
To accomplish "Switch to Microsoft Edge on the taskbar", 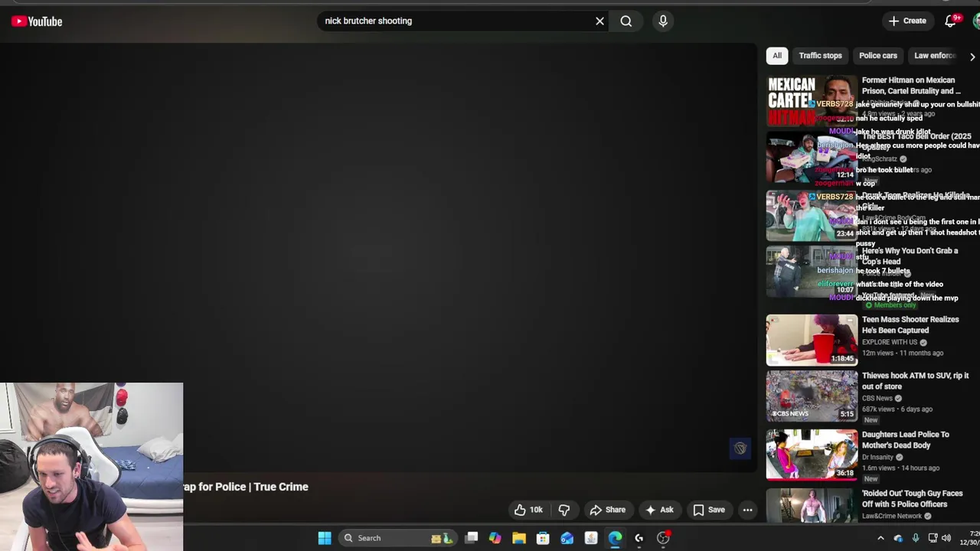I will pyautogui.click(x=615, y=538).
